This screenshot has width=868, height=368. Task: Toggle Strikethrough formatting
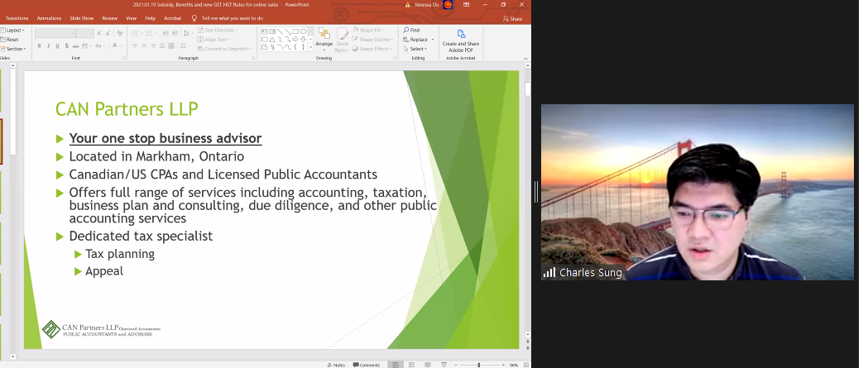(x=76, y=46)
